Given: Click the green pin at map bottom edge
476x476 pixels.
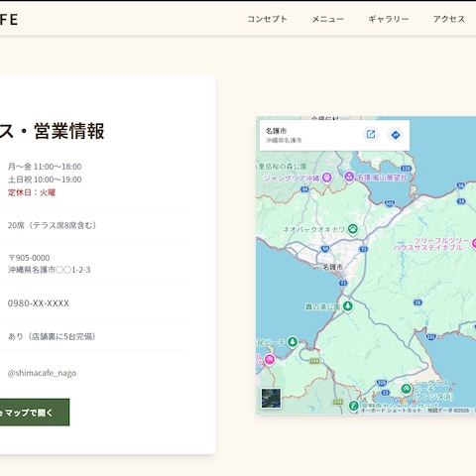Looking at the screenshot, I should [x=354, y=406].
